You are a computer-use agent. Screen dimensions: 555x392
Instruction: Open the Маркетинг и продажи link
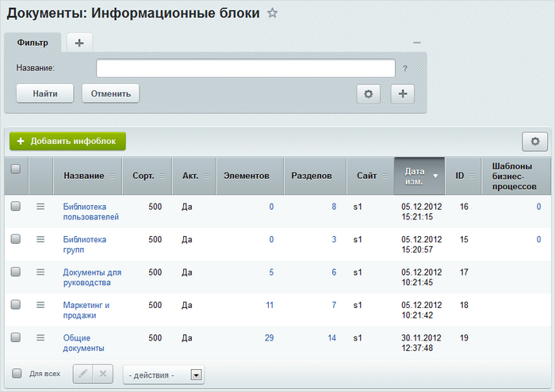pos(86,310)
